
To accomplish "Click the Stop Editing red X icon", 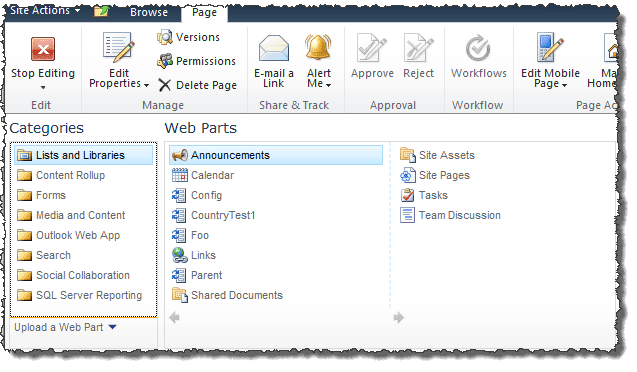I will point(43,49).
